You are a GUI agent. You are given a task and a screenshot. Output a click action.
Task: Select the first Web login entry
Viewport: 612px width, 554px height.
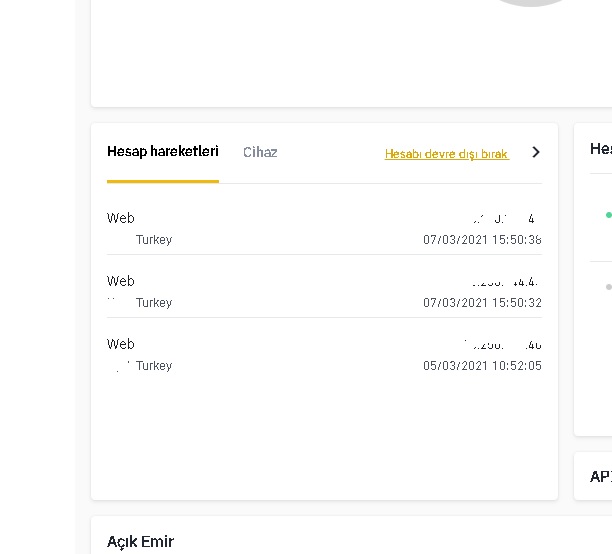pyautogui.click(x=121, y=218)
